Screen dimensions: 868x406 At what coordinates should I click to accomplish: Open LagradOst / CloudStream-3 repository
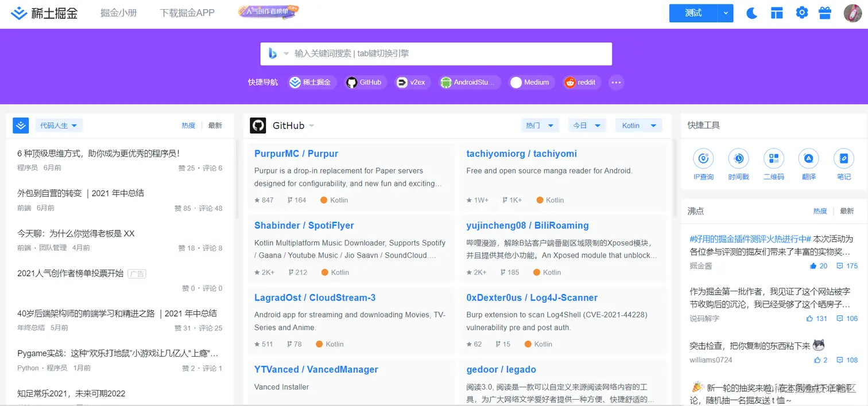315,298
